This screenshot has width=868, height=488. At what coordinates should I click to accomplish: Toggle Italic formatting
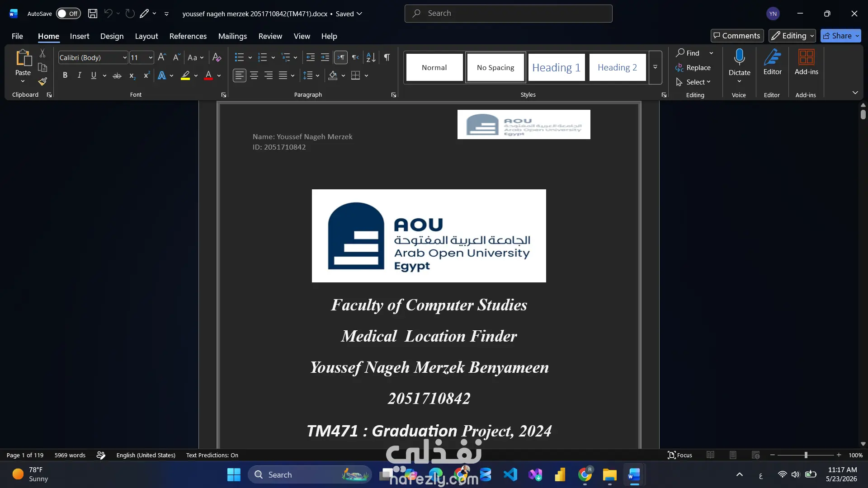[x=79, y=75]
